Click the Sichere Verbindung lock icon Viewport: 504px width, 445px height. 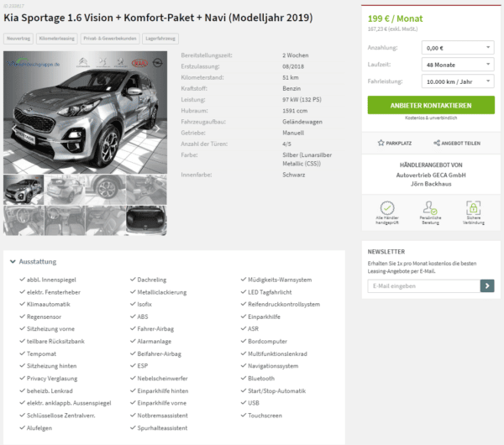click(x=473, y=208)
